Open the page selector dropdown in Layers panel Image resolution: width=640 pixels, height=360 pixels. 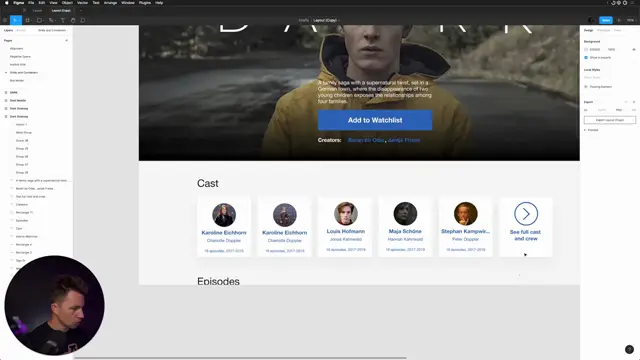(x=52, y=30)
